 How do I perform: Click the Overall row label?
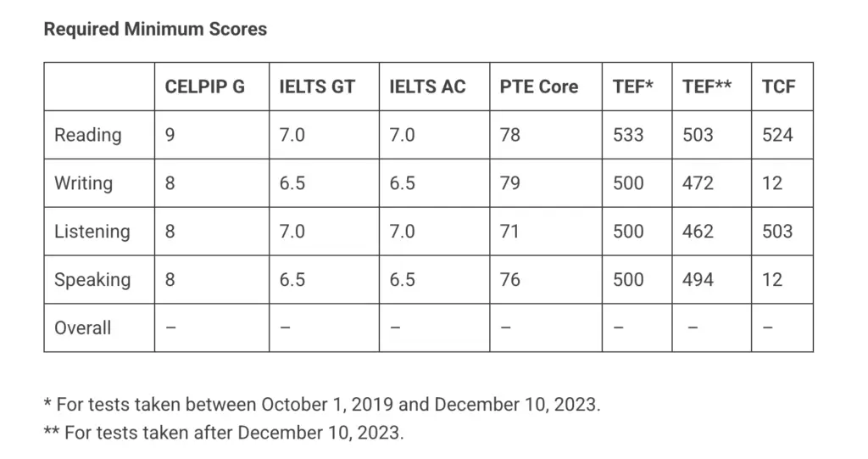83,328
